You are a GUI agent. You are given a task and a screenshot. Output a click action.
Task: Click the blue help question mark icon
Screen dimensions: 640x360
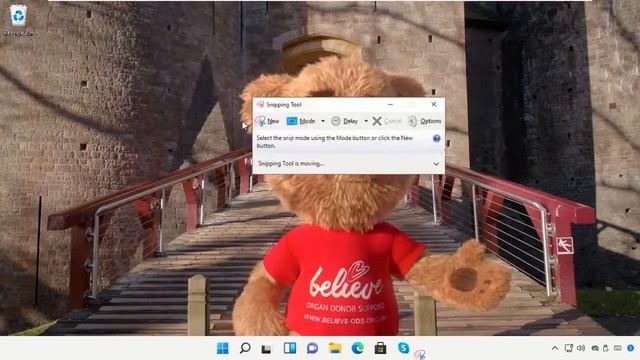[436, 138]
